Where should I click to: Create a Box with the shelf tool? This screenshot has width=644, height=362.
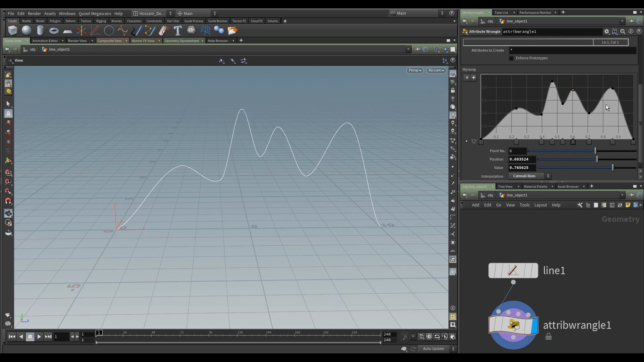[12, 30]
